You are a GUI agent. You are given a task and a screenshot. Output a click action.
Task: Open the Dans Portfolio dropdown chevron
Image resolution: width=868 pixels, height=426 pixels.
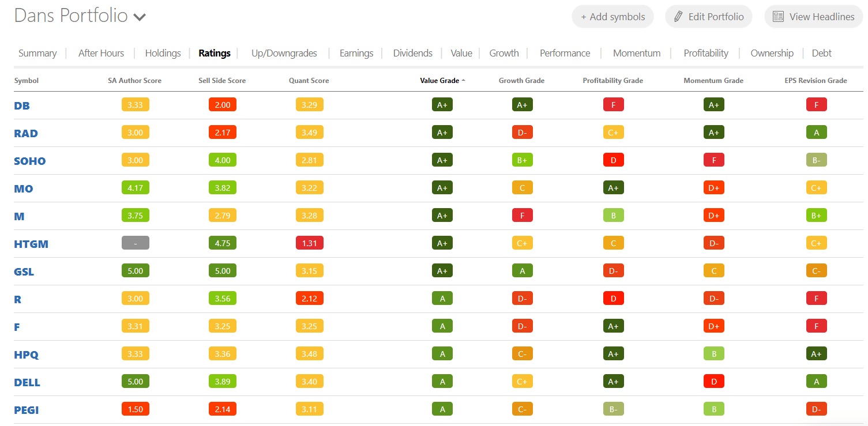(139, 17)
